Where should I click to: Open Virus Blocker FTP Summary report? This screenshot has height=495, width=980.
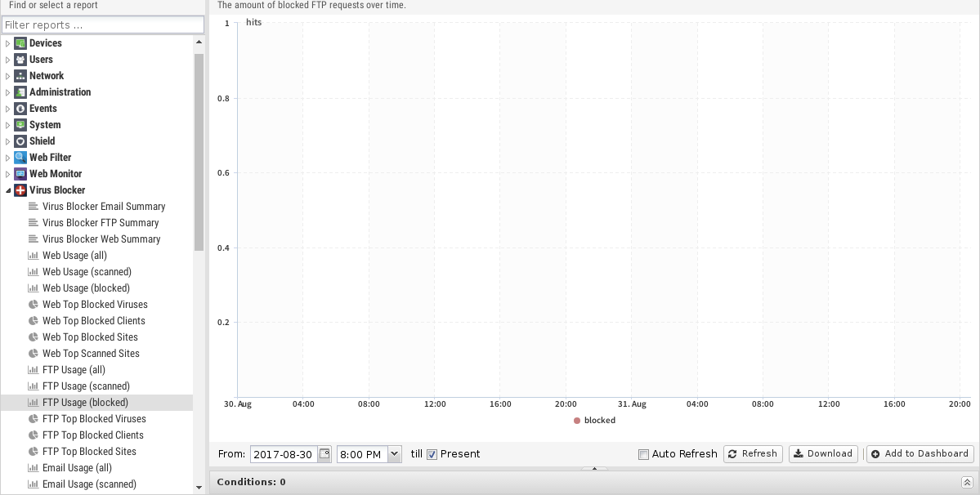[x=101, y=223]
